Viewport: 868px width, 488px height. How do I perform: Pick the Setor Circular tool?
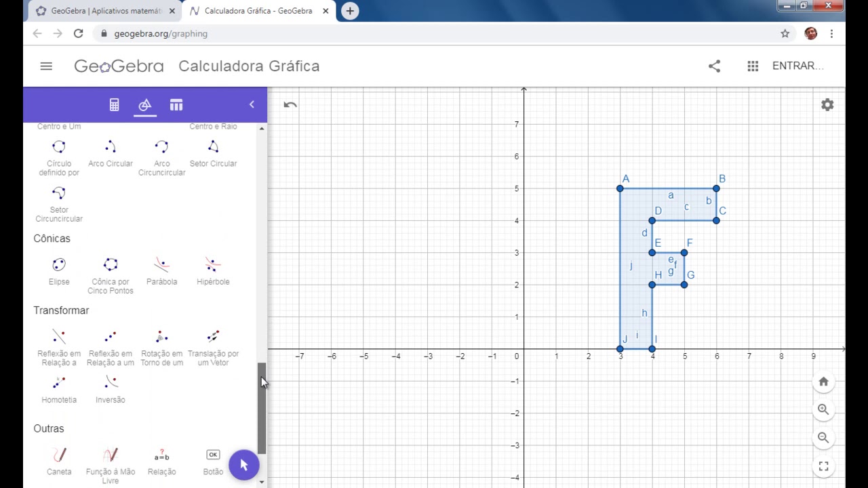pos(213,152)
